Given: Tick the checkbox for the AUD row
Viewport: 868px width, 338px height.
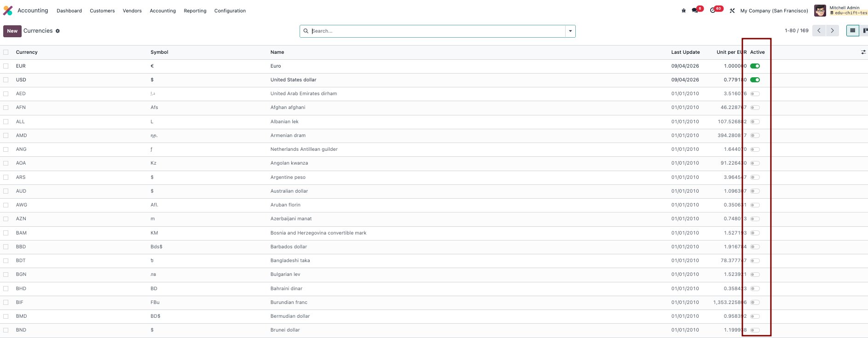Looking at the screenshot, I should [6, 191].
